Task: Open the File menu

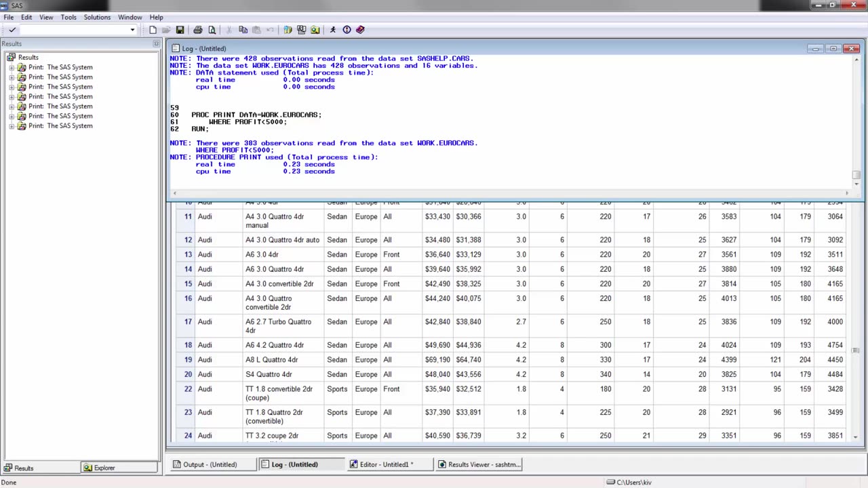Action: (9, 17)
